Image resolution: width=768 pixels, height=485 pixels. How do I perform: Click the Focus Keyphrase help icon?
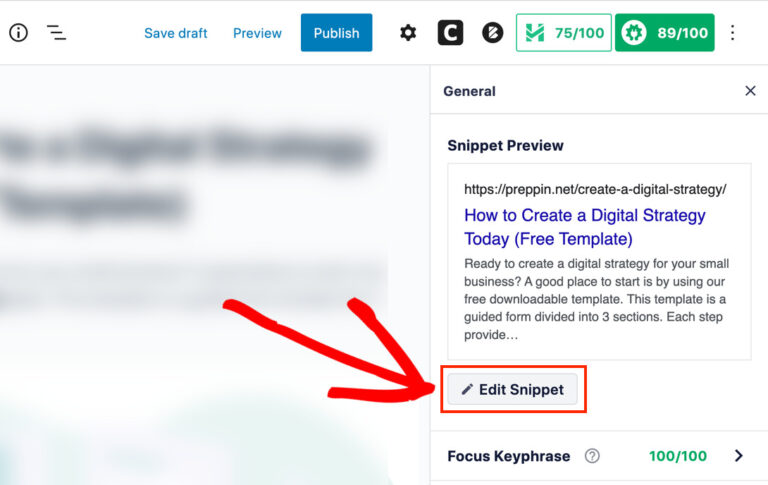592,456
